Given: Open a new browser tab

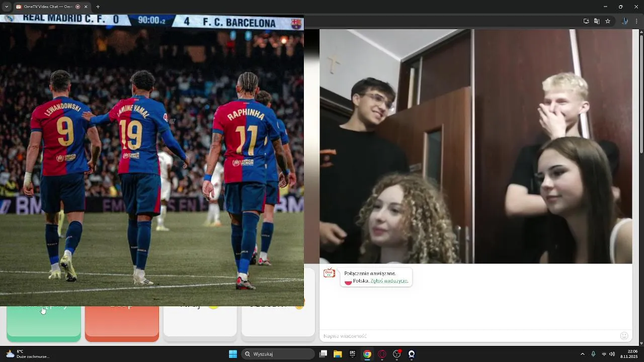Looking at the screenshot, I should 98,7.
